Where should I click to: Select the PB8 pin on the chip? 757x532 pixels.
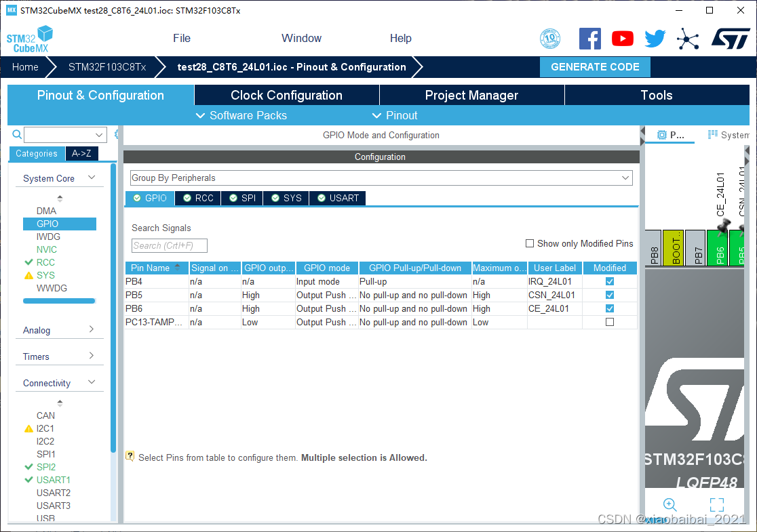pos(653,248)
